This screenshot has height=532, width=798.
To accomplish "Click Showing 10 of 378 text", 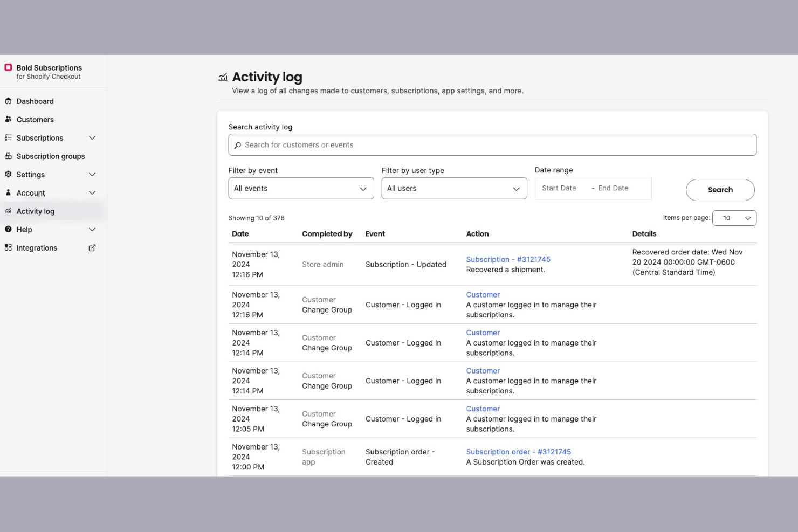I will coord(256,218).
